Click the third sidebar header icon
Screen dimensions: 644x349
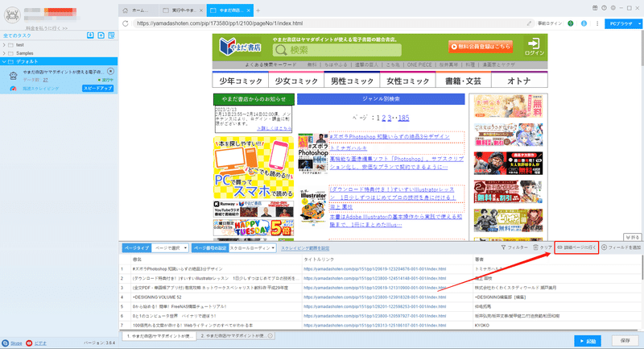(x=111, y=35)
